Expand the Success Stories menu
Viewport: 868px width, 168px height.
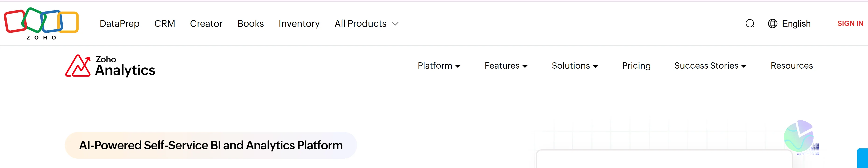coord(710,66)
